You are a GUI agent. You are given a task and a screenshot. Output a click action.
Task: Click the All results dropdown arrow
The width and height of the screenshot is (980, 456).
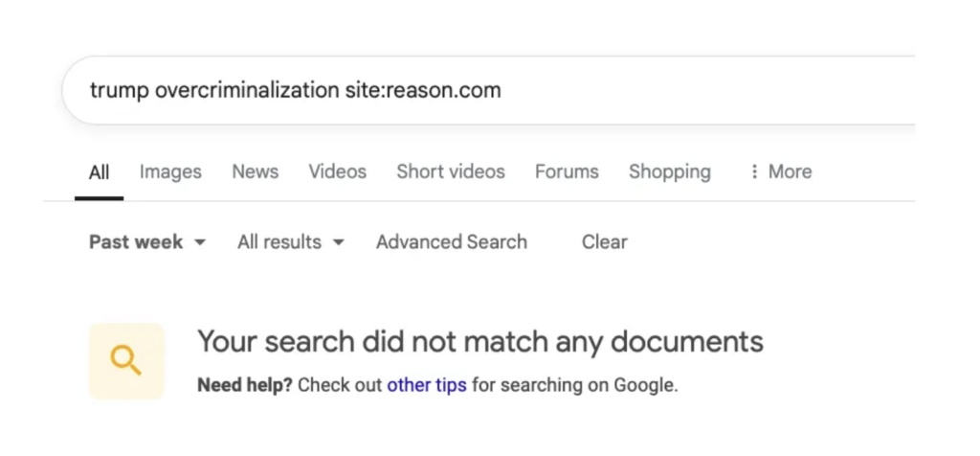click(338, 242)
